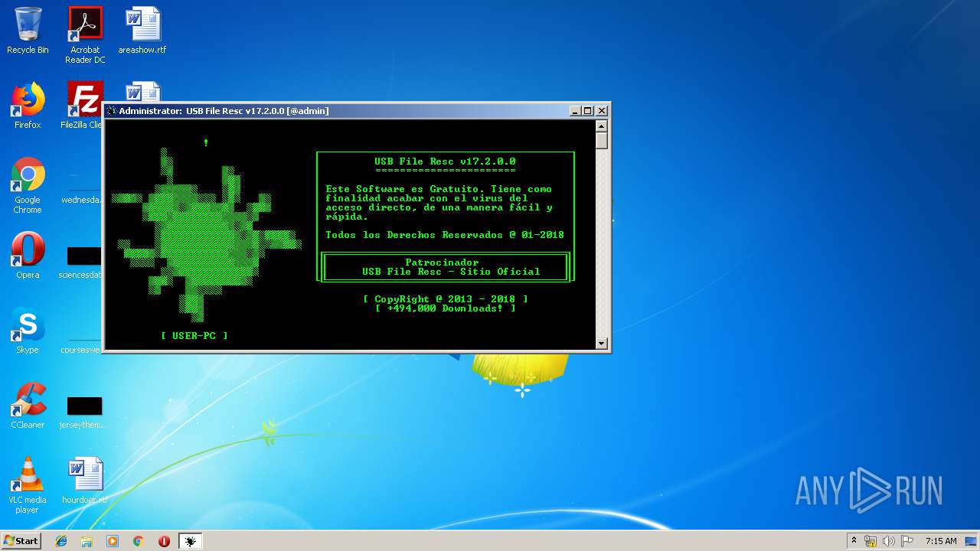The height and width of the screenshot is (551, 980).
Task: Click the 'Patrocinador' text line
Action: click(442, 262)
